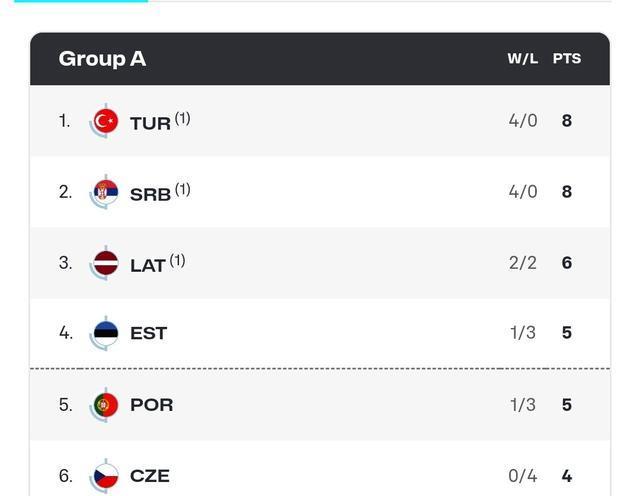Click the superscript (1) next to LAT
The height and width of the screenshot is (496, 640).
[x=177, y=260]
